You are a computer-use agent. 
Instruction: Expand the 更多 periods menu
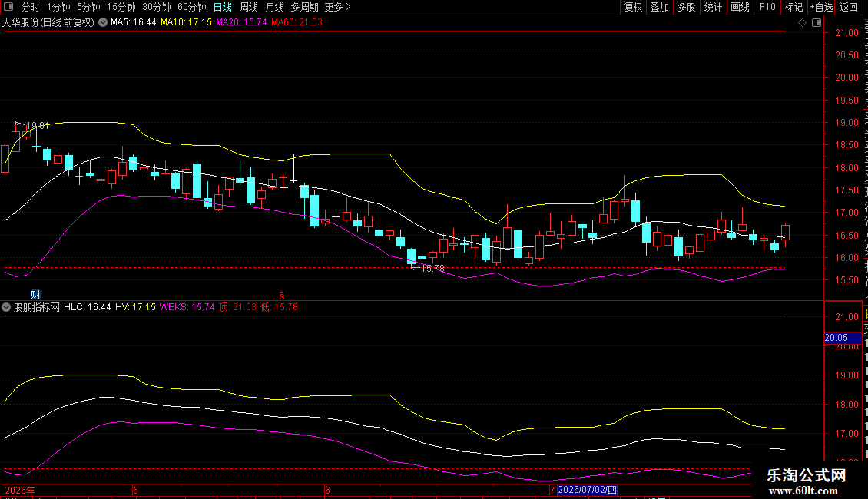click(x=337, y=7)
